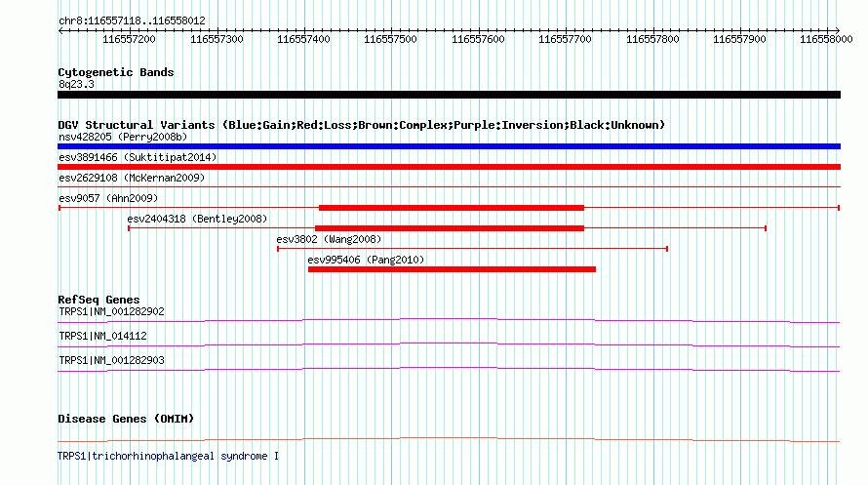Open gene label TRPS1|NM_001282902

tap(111, 311)
